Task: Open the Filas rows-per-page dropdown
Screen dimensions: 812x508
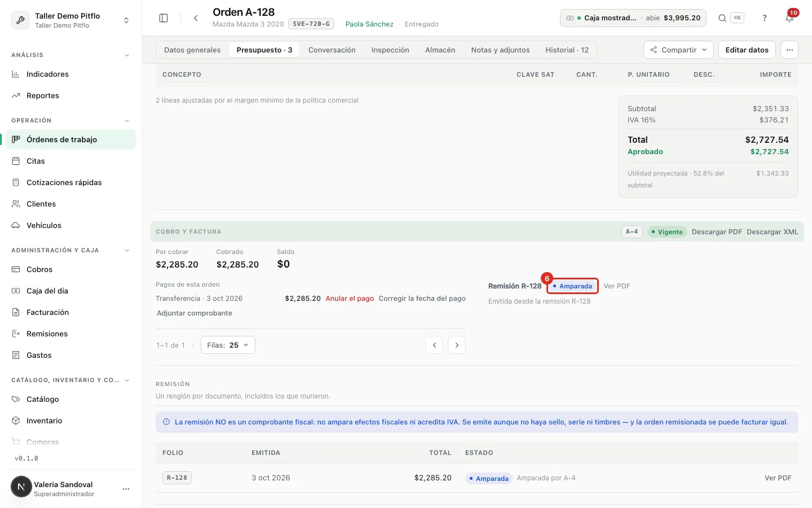Action: pyautogui.click(x=228, y=345)
